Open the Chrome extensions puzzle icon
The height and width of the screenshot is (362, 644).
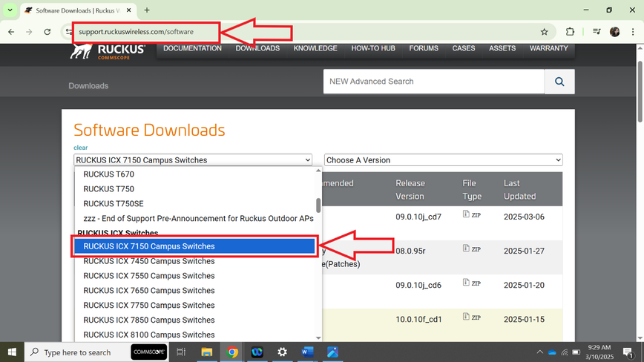click(570, 32)
